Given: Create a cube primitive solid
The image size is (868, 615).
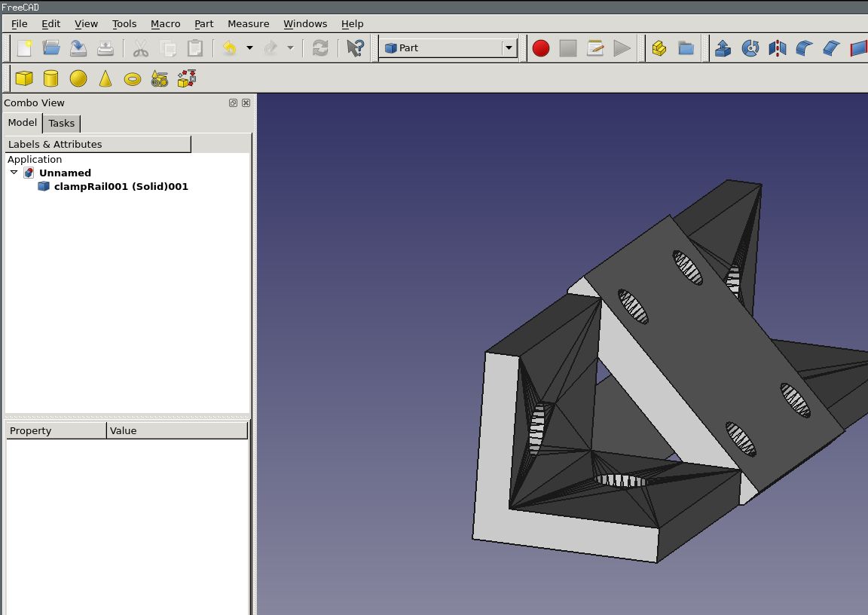Looking at the screenshot, I should (24, 78).
